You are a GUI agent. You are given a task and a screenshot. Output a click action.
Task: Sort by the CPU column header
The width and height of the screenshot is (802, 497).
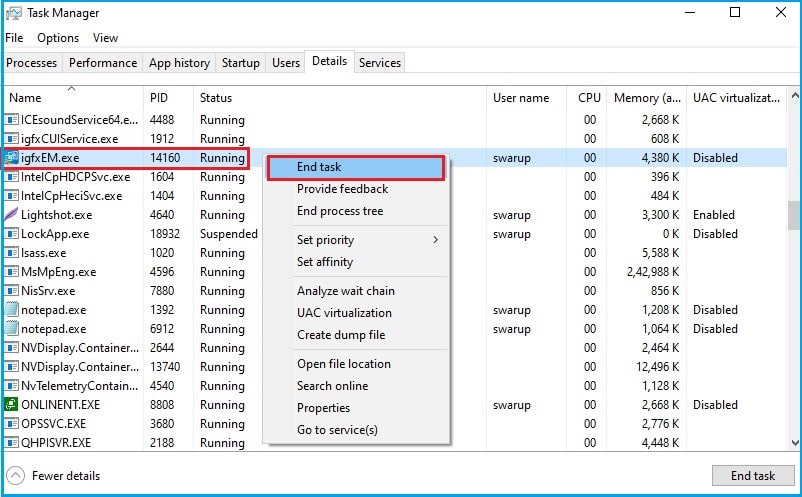pos(587,98)
